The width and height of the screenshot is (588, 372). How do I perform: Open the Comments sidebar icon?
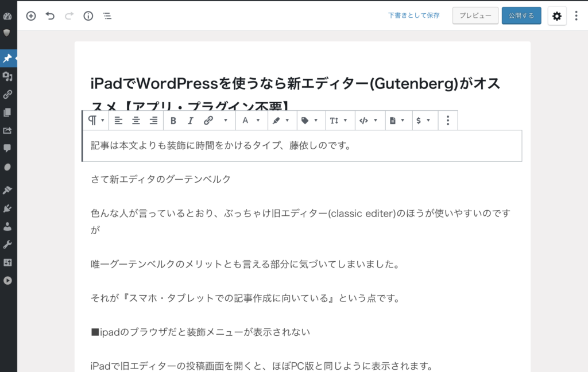tap(7, 148)
